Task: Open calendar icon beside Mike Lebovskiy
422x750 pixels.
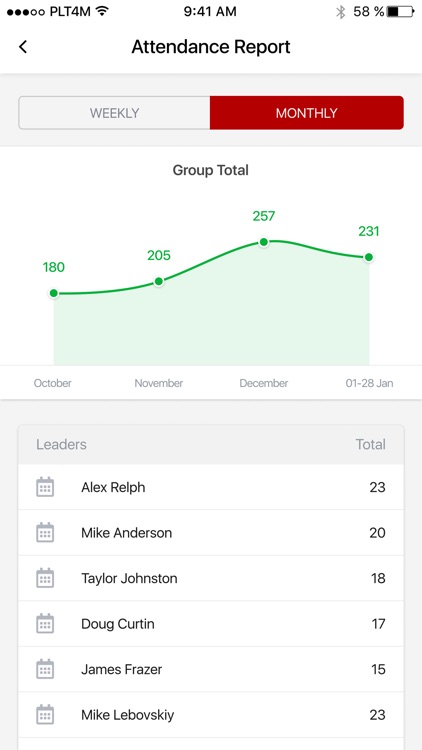Action: [45, 715]
